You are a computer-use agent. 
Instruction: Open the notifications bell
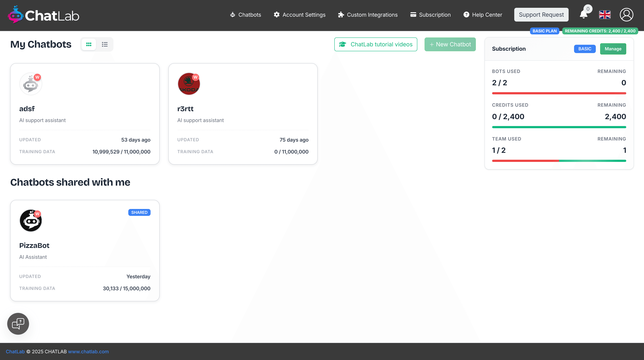click(x=583, y=15)
